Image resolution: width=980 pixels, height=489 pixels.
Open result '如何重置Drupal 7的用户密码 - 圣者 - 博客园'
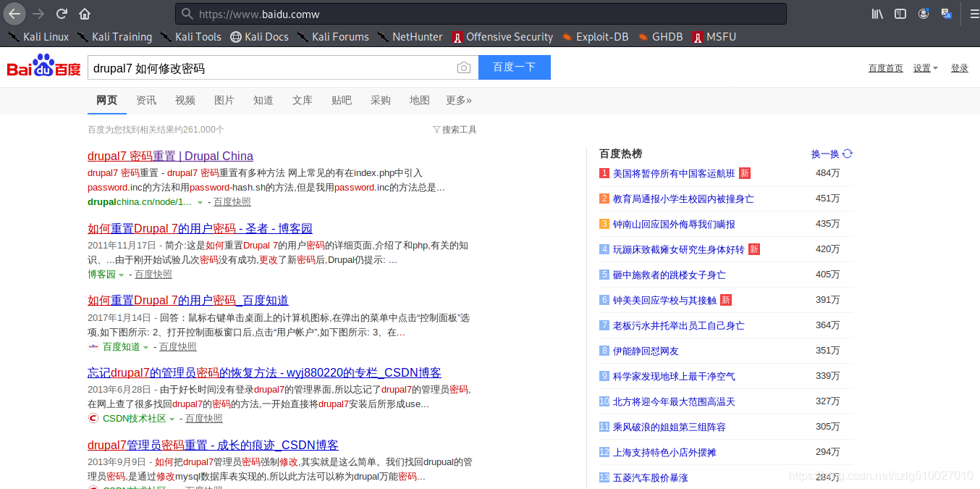pyautogui.click(x=200, y=228)
